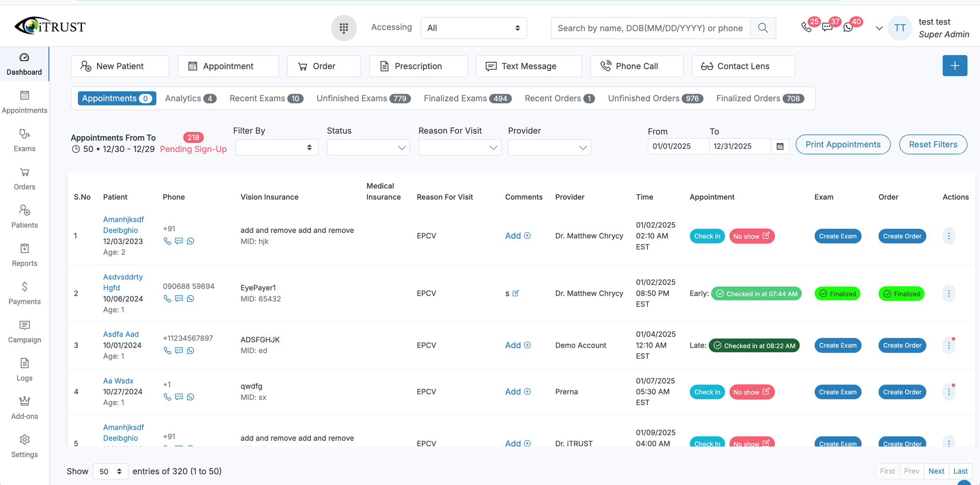The image size is (980, 485).
Task: Click the search magnifier icon
Action: [763, 28]
